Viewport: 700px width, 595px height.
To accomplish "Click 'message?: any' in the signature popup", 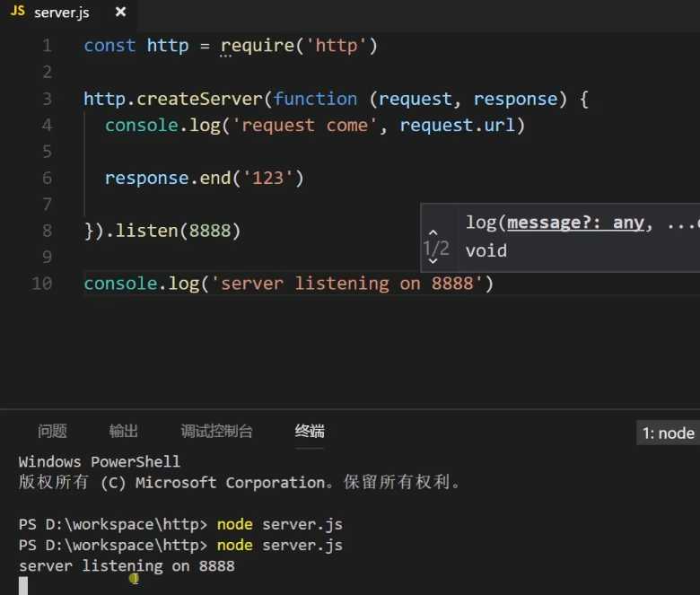I will [x=575, y=223].
